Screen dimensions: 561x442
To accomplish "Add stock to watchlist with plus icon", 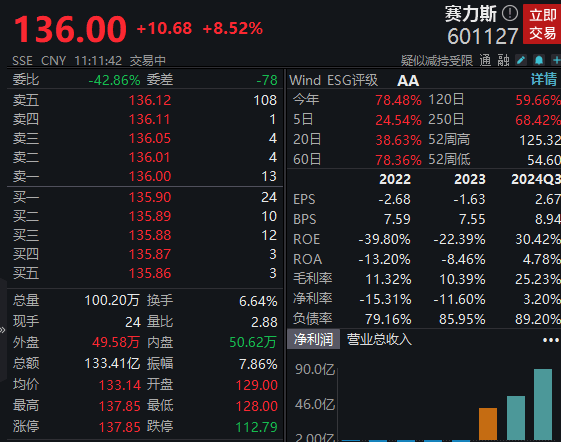I will pyautogui.click(x=556, y=60).
